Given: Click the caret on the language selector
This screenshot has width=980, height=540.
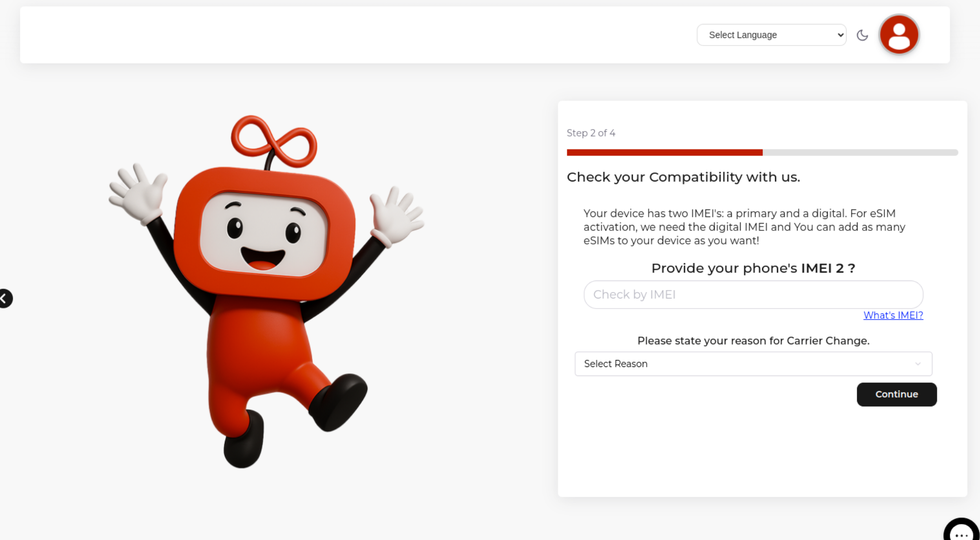Looking at the screenshot, I should pos(840,35).
